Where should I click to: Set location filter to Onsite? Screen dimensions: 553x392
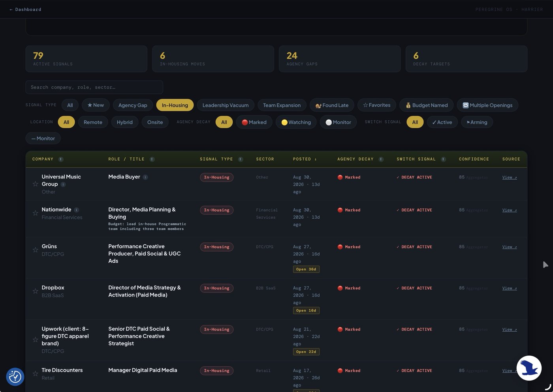click(155, 122)
